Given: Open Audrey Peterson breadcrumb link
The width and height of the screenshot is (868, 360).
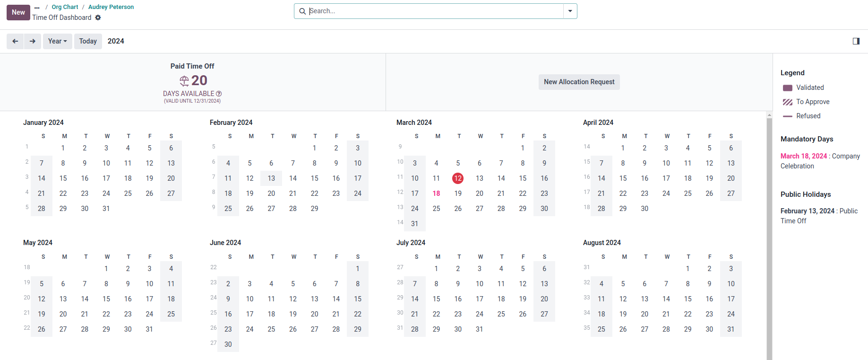Looking at the screenshot, I should click(111, 7).
